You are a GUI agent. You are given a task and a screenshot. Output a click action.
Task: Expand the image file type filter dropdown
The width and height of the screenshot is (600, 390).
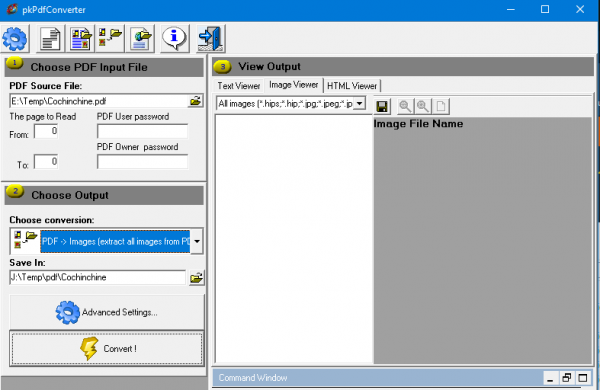click(x=359, y=103)
